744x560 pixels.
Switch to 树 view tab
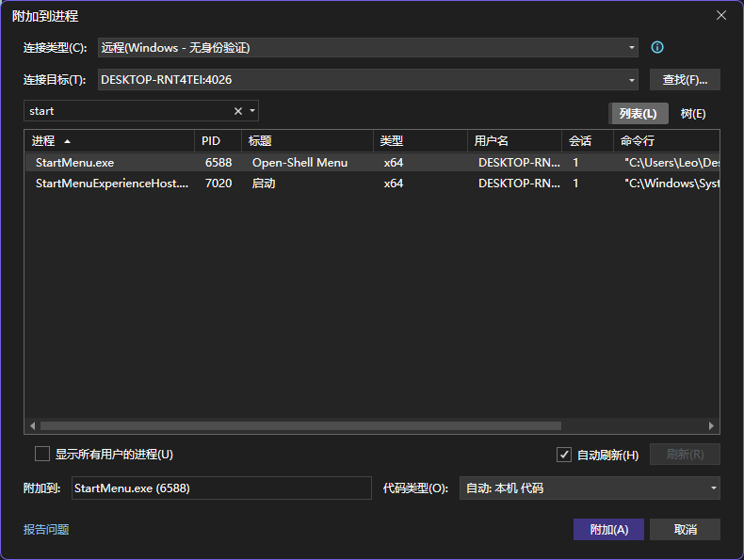pos(693,114)
